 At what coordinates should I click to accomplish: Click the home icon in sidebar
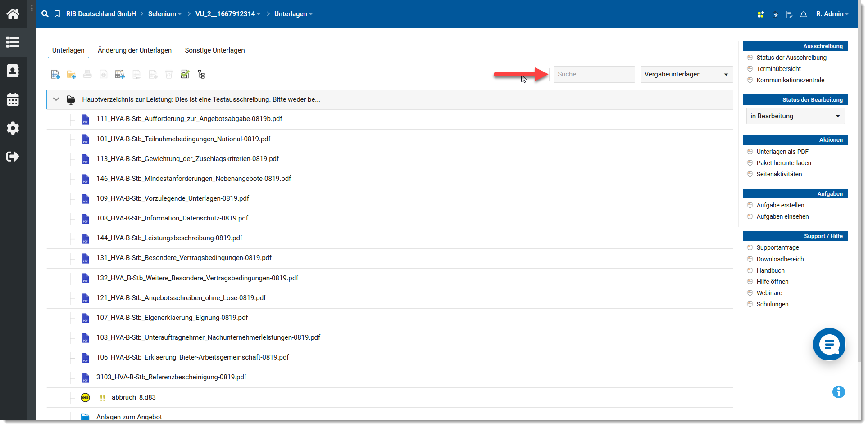(x=13, y=14)
